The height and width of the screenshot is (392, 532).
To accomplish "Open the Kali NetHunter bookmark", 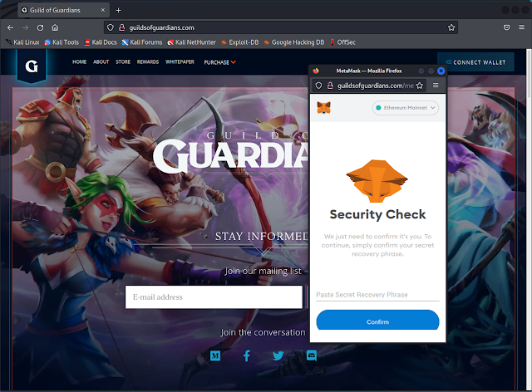I will [191, 42].
